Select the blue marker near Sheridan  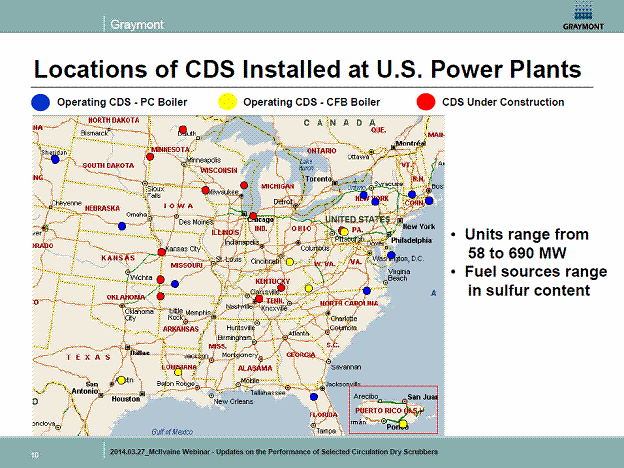point(55,160)
